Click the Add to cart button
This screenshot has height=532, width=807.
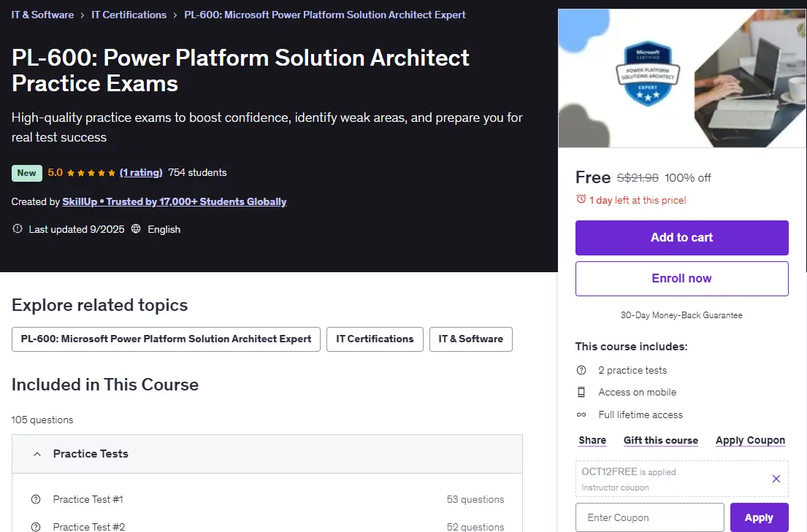pyautogui.click(x=682, y=238)
